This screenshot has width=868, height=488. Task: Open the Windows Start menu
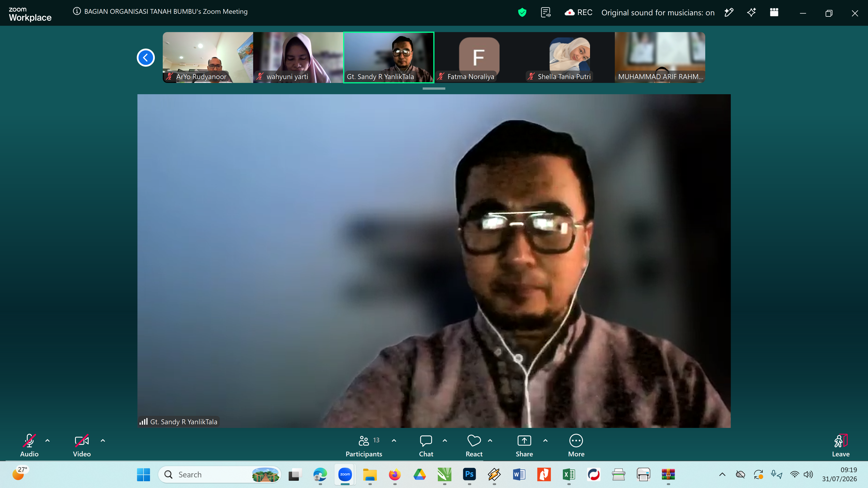coord(144,474)
